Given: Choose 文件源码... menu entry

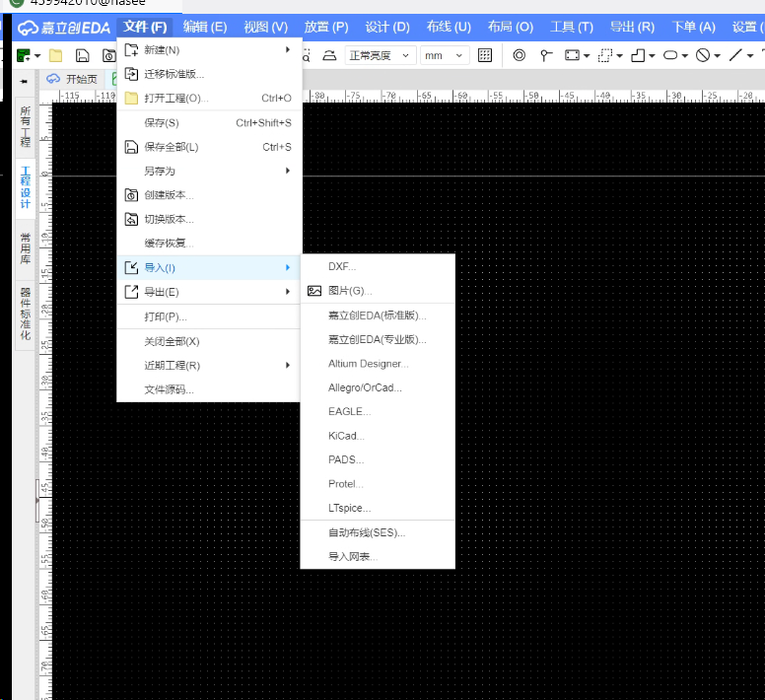Looking at the screenshot, I should [209, 389].
